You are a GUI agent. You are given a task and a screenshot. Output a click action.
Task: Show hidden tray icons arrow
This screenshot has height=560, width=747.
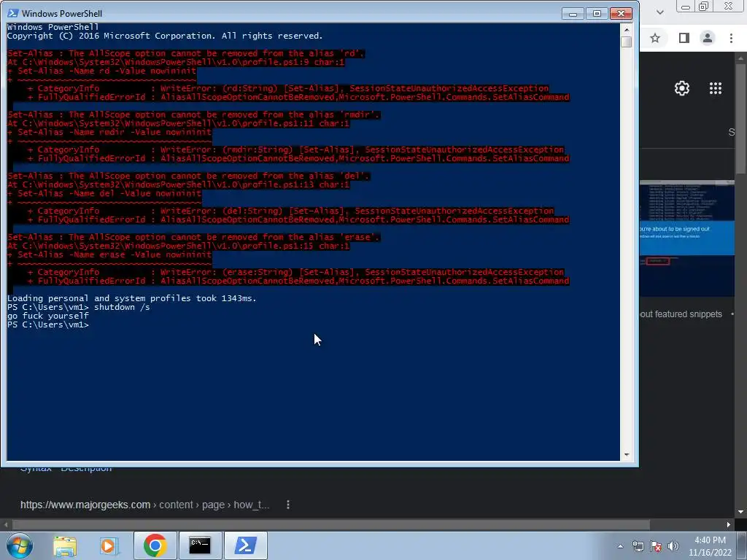click(620, 546)
